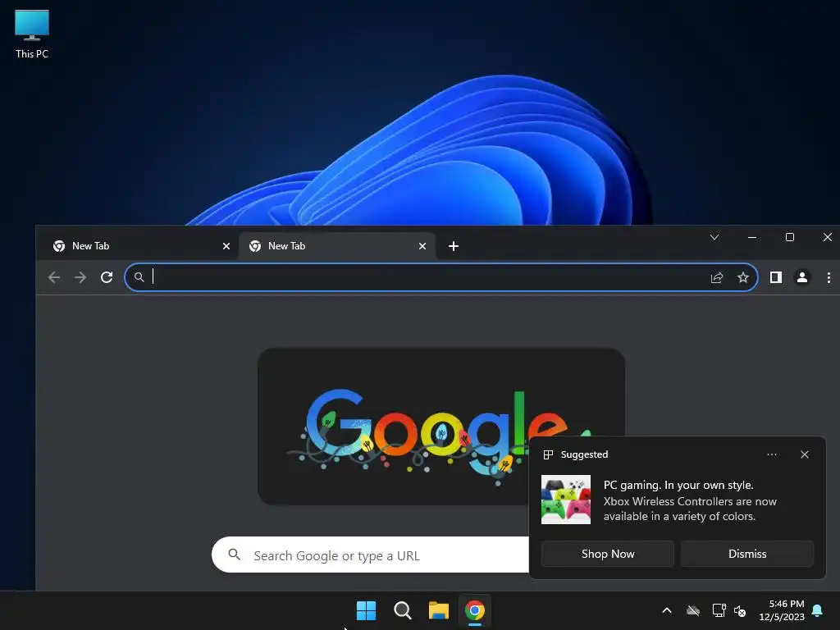Screen dimensions: 840x630
Task: Click the network status tray icon
Action: click(719, 610)
